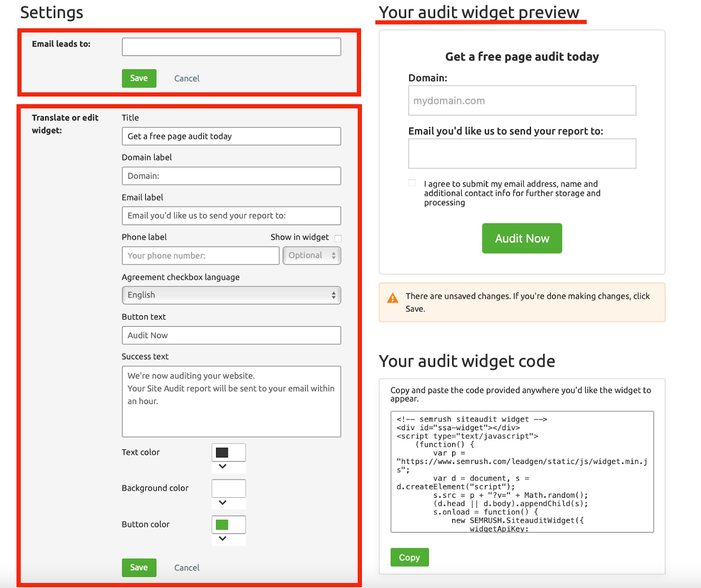
Task: Click the unsaved changes warning icon
Action: pos(393,298)
